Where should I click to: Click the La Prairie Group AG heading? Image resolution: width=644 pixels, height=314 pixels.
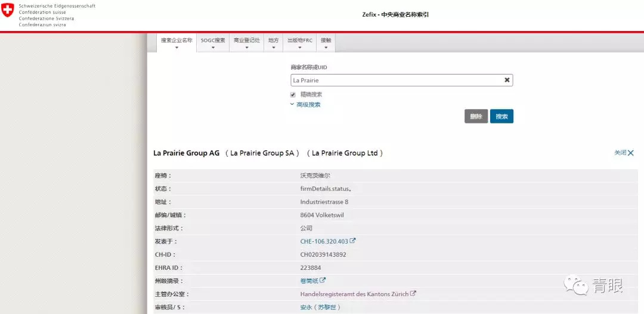point(187,153)
